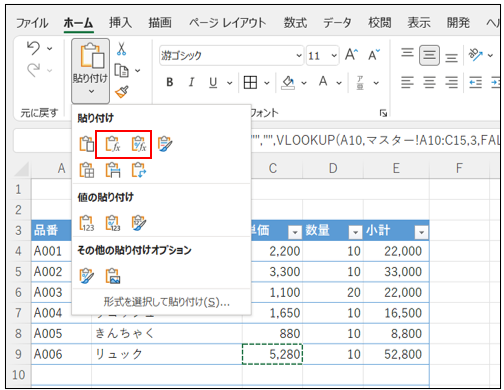504x390 pixels.
Task: Toggle Top Align
Action: tap(407, 54)
